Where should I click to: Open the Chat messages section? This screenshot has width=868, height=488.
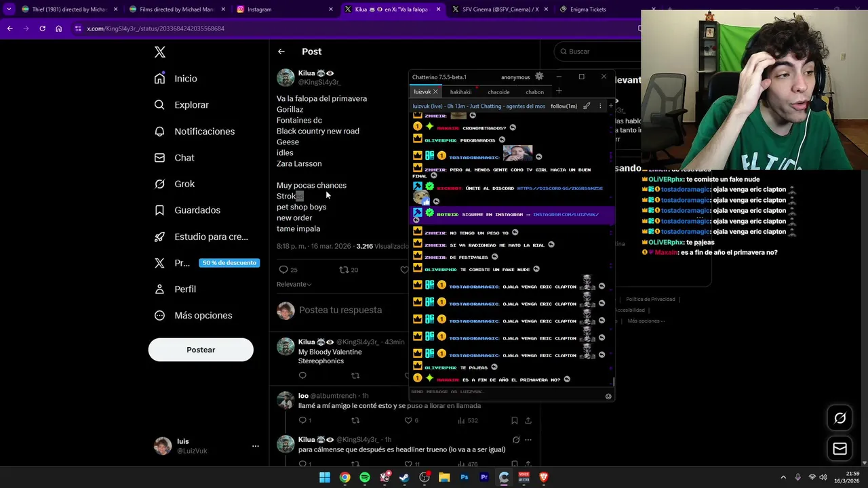click(x=174, y=158)
